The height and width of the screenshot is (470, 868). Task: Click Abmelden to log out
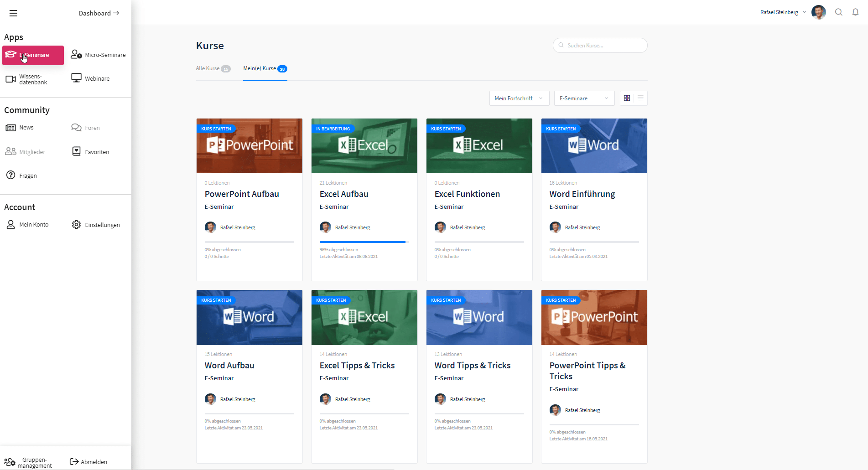(x=88, y=462)
